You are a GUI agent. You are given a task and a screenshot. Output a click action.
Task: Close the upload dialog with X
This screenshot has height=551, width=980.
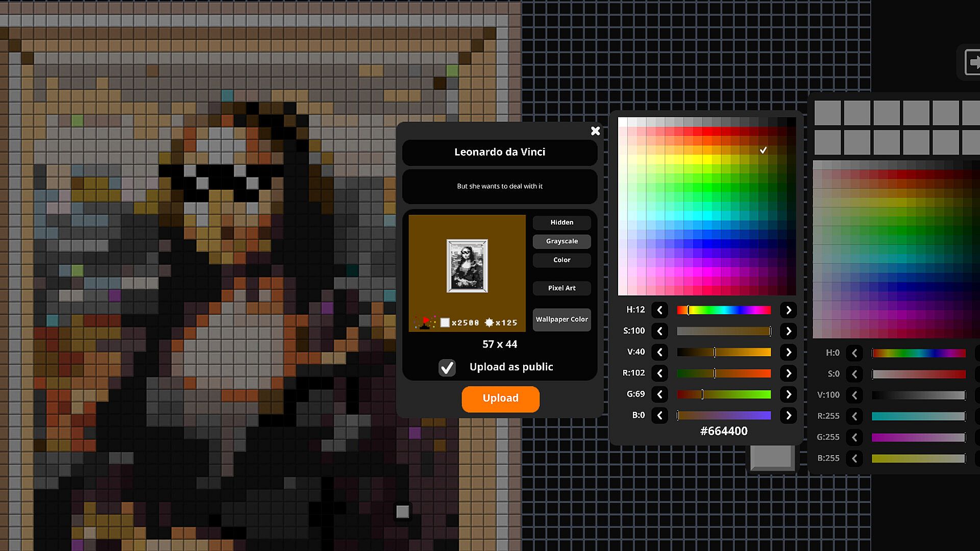pyautogui.click(x=595, y=131)
